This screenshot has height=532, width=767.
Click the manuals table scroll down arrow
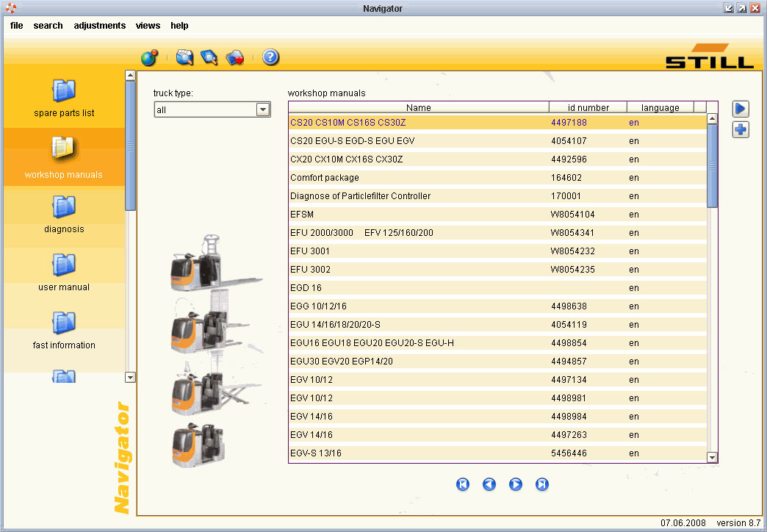tap(712, 458)
